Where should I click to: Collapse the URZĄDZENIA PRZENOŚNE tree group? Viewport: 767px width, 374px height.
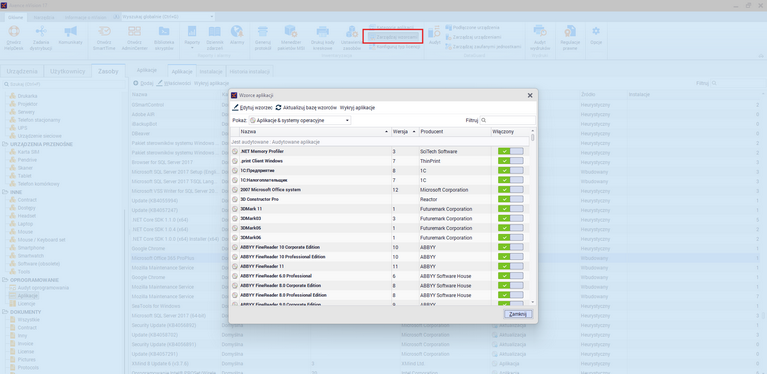pyautogui.click(x=4, y=144)
